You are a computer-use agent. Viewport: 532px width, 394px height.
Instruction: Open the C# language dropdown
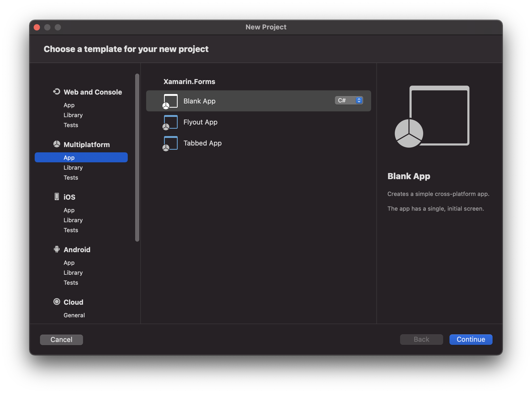pos(349,101)
